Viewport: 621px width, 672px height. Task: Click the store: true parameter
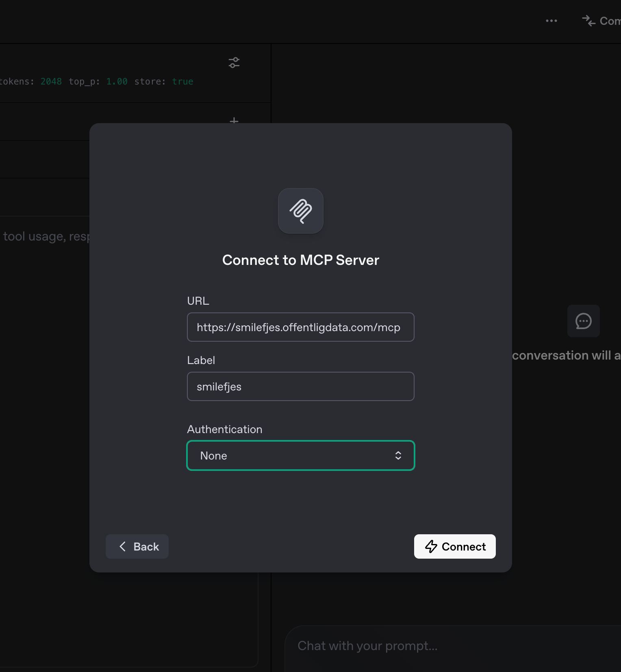(x=164, y=82)
